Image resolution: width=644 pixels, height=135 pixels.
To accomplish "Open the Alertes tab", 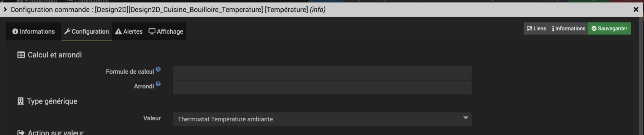I will point(129,32).
